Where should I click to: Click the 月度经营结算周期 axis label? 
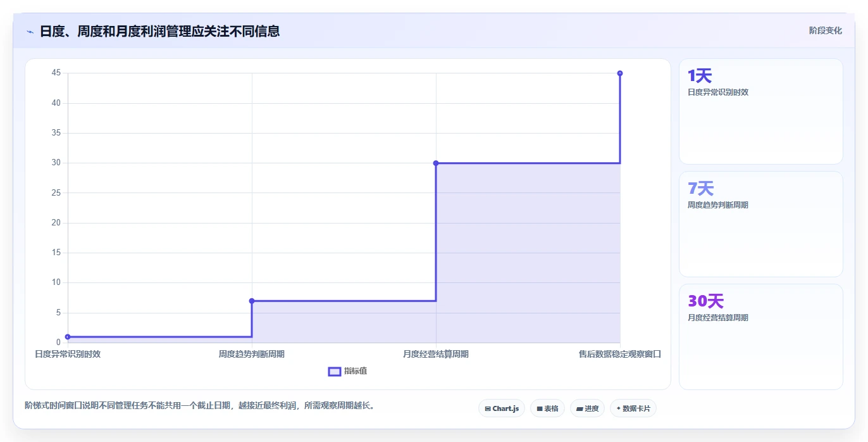[436, 354]
